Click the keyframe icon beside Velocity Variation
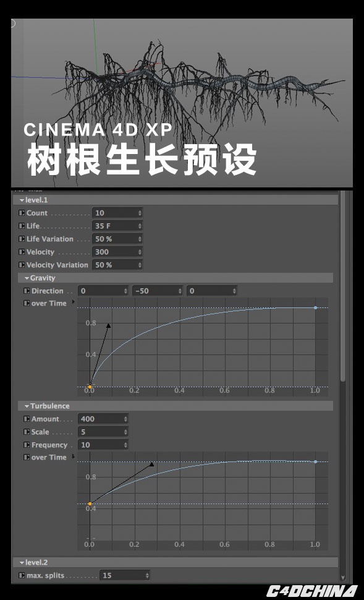This screenshot has height=600, width=364. pos(22,265)
